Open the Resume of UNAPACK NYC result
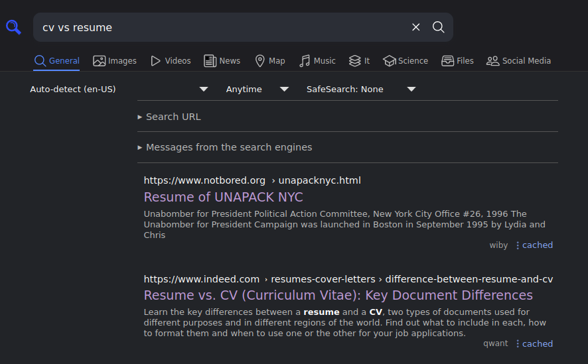The width and height of the screenshot is (588, 364). pos(223,197)
